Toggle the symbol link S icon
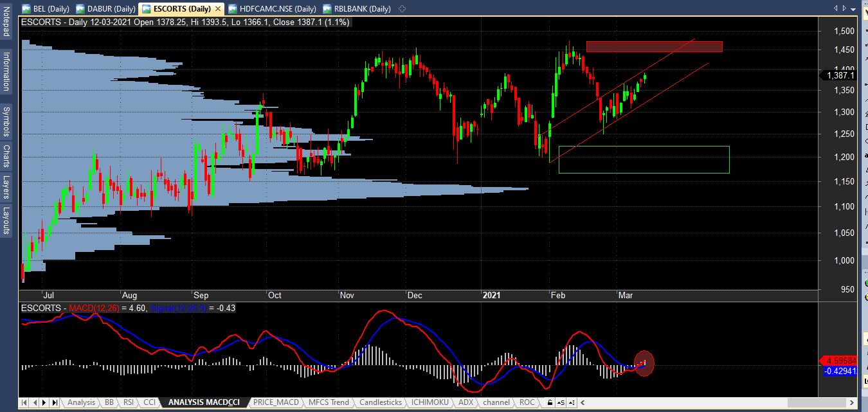The height and width of the screenshot is (412, 868). (x=561, y=402)
